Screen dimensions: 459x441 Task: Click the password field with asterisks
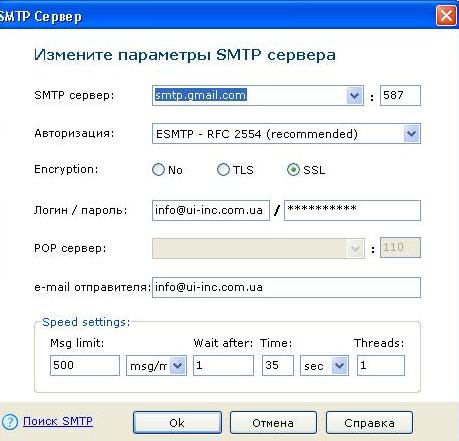[x=352, y=210]
